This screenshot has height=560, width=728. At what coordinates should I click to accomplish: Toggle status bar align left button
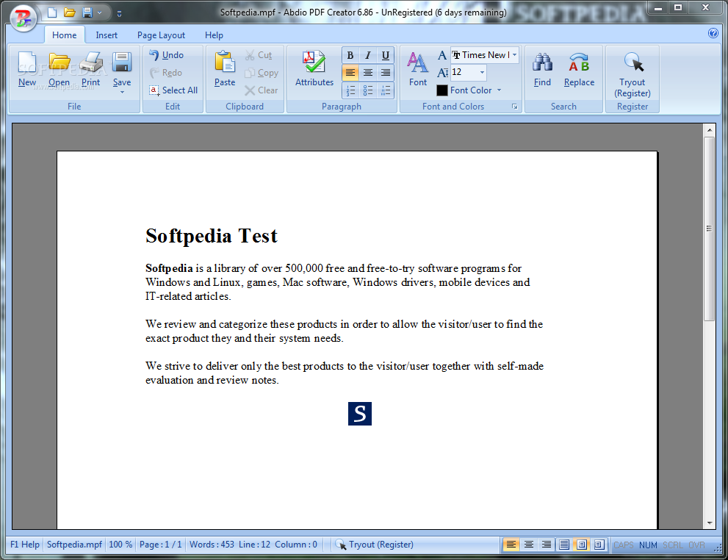click(511, 545)
